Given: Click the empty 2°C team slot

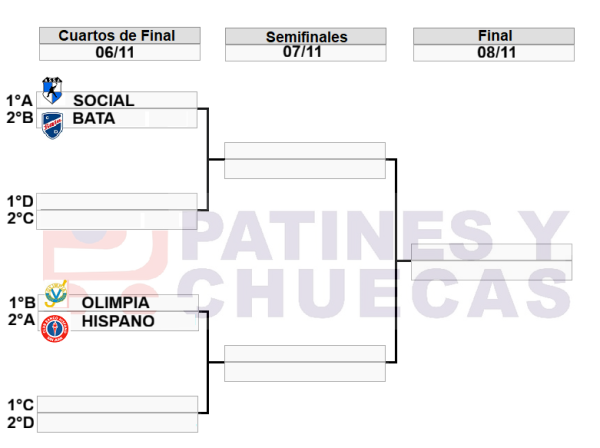Looking at the screenshot, I should click(x=116, y=219).
